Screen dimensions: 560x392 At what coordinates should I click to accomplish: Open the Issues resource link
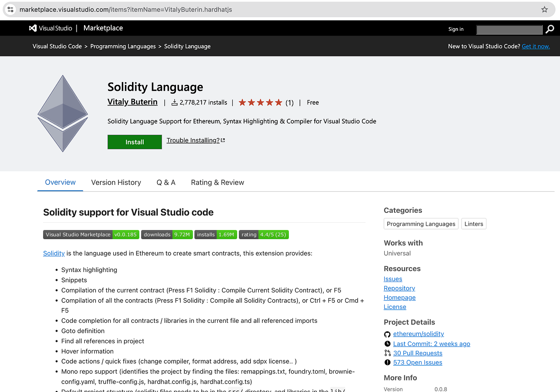393,279
